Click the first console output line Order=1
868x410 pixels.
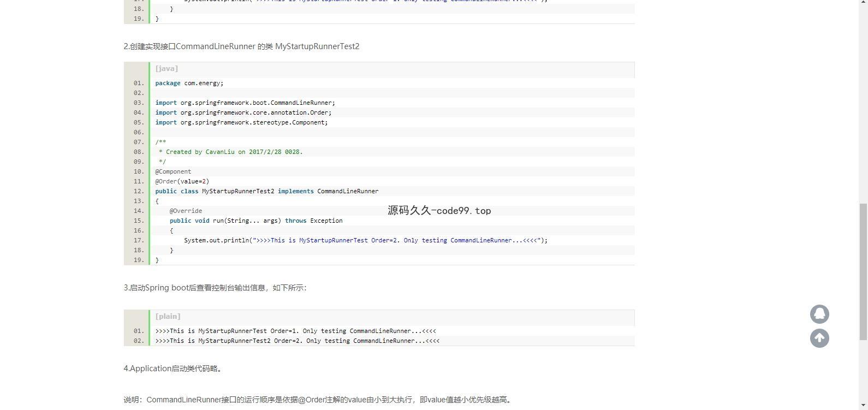(x=295, y=331)
